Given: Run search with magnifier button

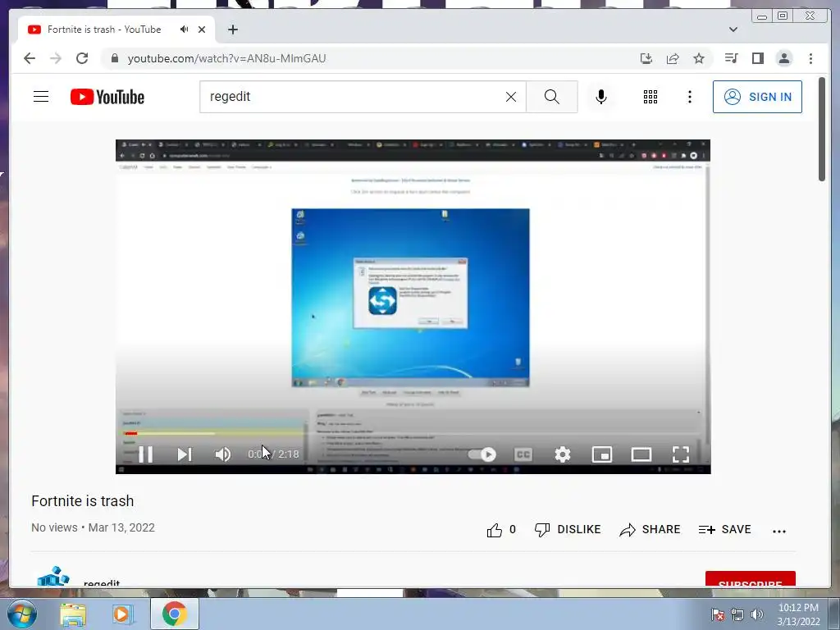Looking at the screenshot, I should (552, 97).
